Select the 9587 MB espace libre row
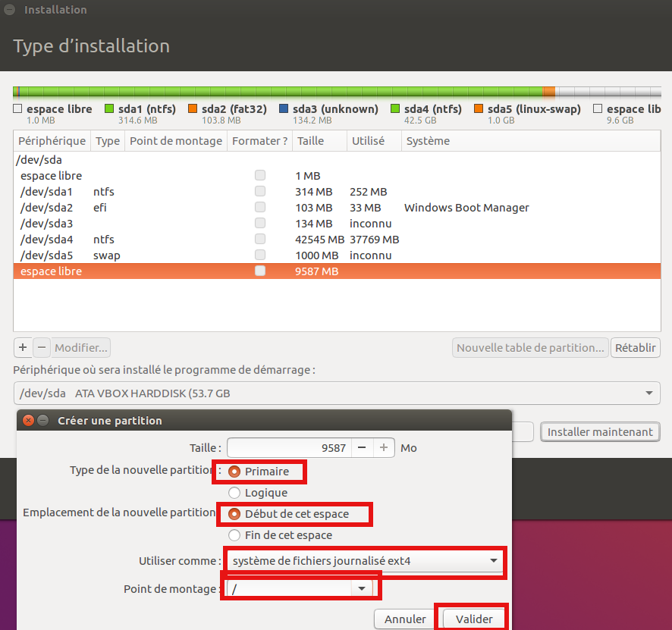The image size is (672, 630). tap(337, 271)
